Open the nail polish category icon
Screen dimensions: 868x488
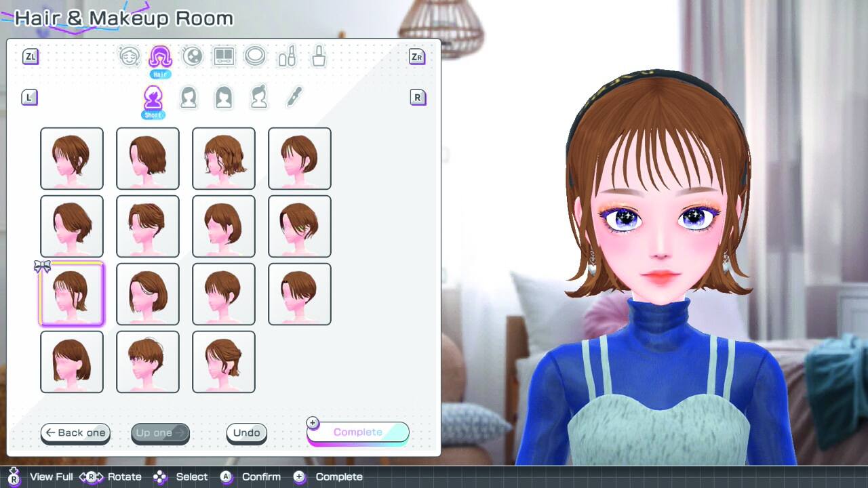319,56
